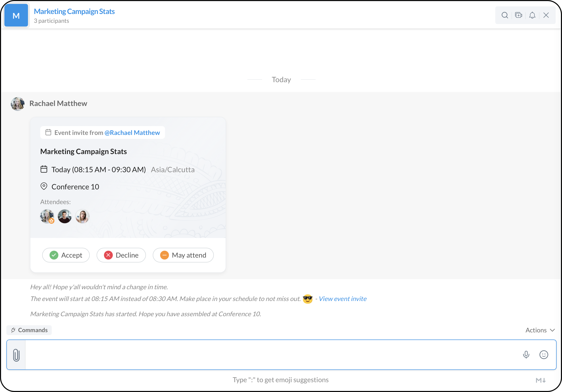Open the chat search icon
The width and height of the screenshot is (562, 392).
click(505, 15)
